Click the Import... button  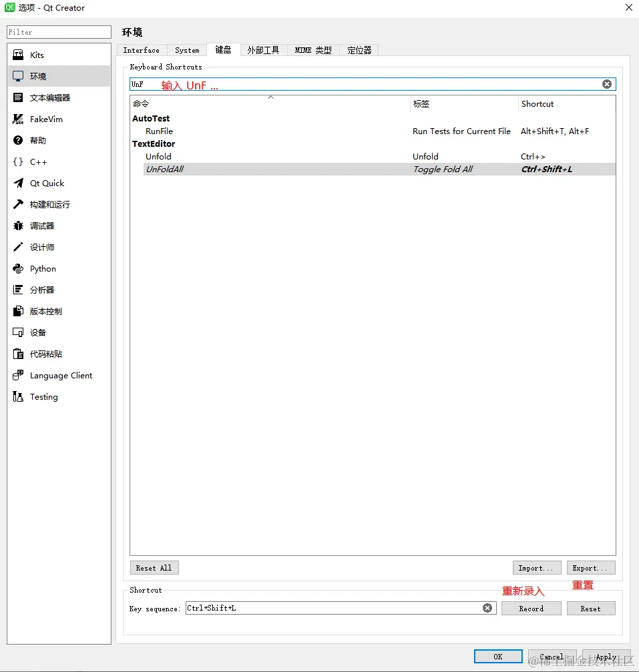[x=537, y=568]
